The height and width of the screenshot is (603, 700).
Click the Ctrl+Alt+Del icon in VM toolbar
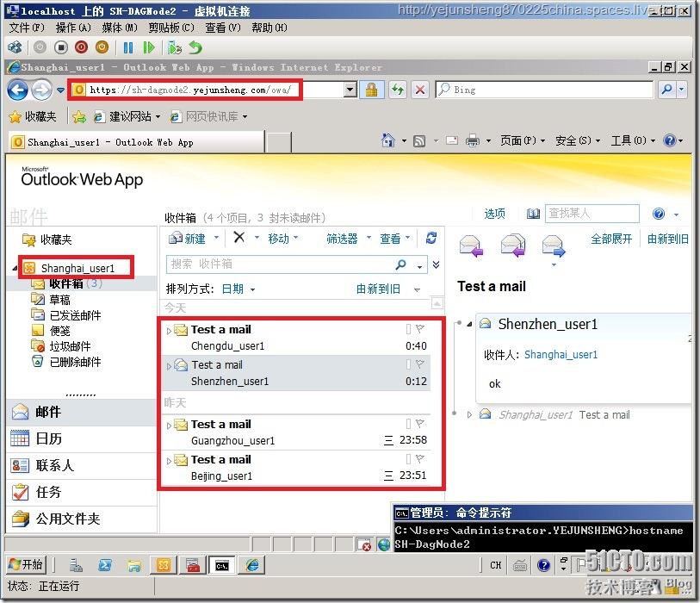click(x=15, y=47)
